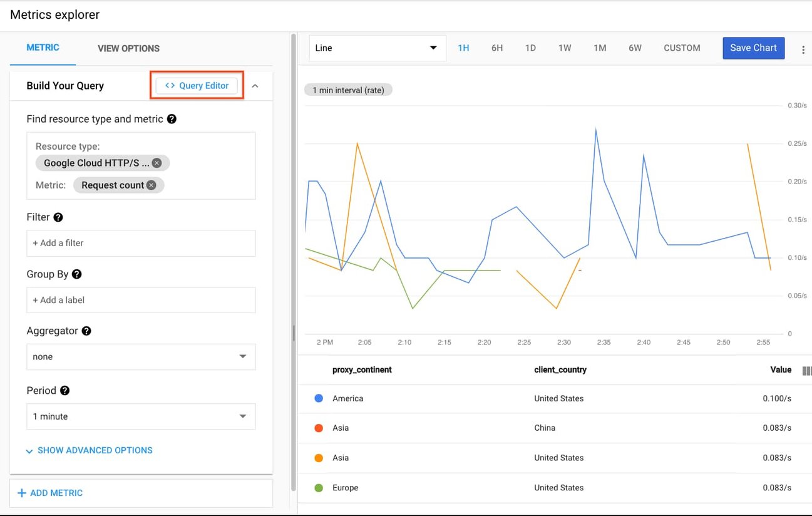The image size is (812, 516).
Task: Click the help icon beside Aggregator
Action: point(86,331)
